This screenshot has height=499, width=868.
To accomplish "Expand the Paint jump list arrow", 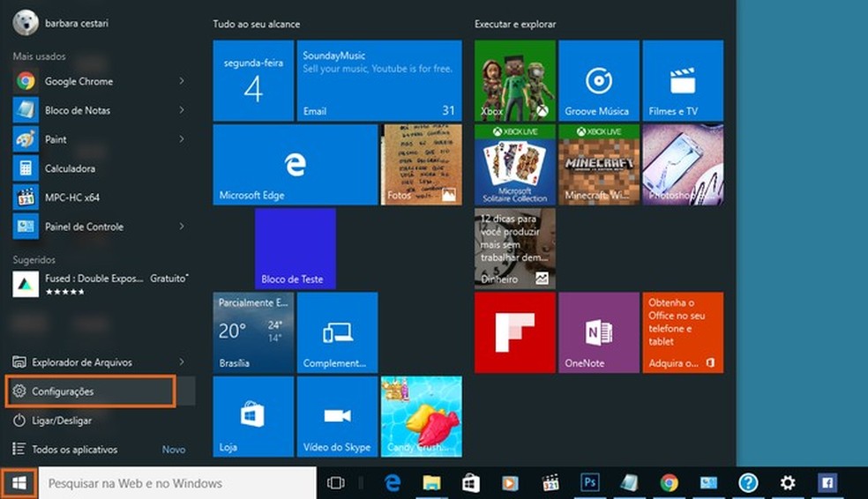I will (182, 139).
